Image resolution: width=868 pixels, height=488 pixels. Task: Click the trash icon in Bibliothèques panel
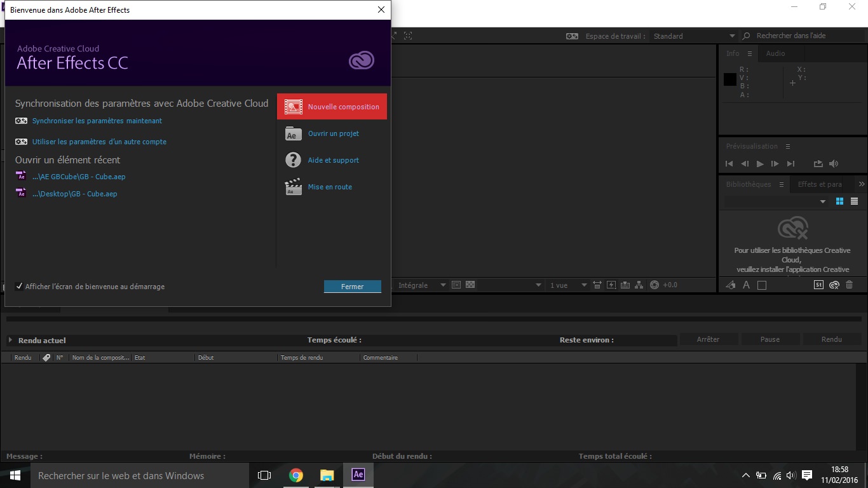click(849, 285)
